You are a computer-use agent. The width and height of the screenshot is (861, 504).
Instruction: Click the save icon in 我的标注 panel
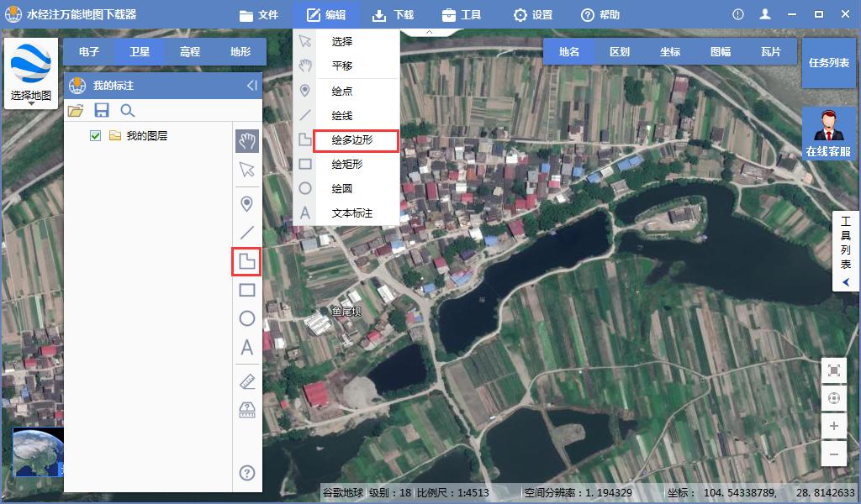click(102, 110)
